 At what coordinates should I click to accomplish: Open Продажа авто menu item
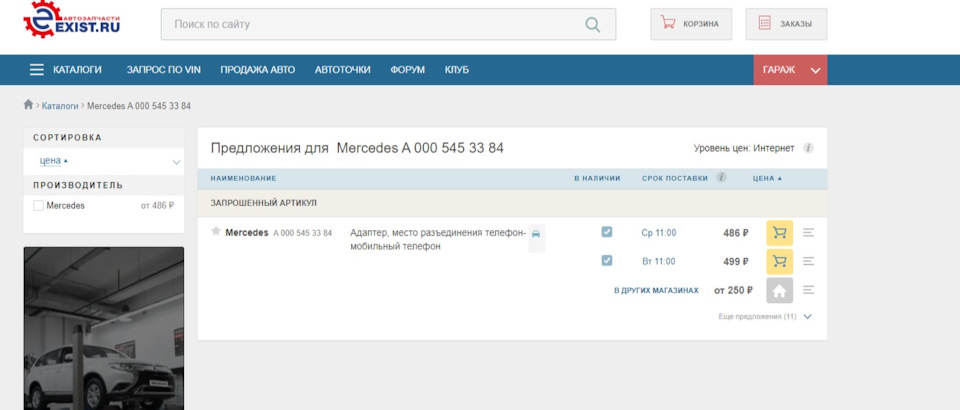pos(258,70)
